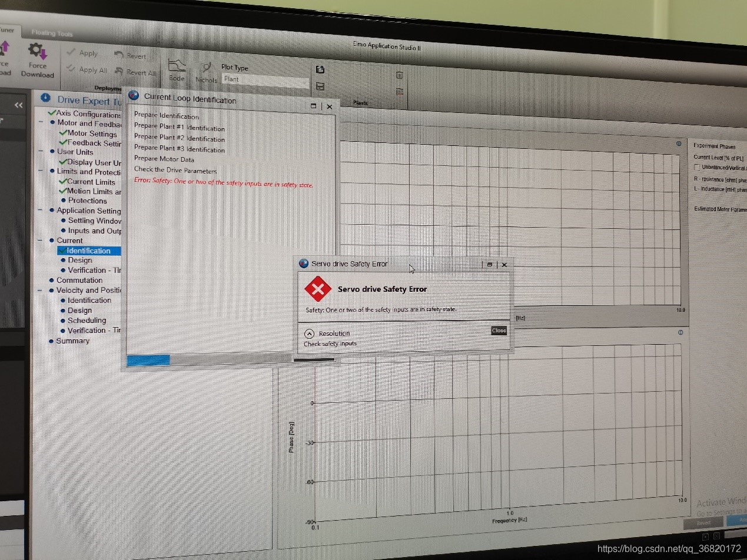This screenshot has width=747, height=560.
Task: Collapse the Current node in the tree
Action: [x=41, y=241]
